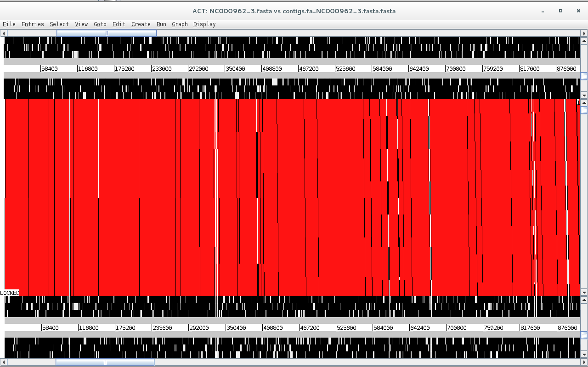Open the Run menu
The width and height of the screenshot is (588, 367).
click(161, 24)
